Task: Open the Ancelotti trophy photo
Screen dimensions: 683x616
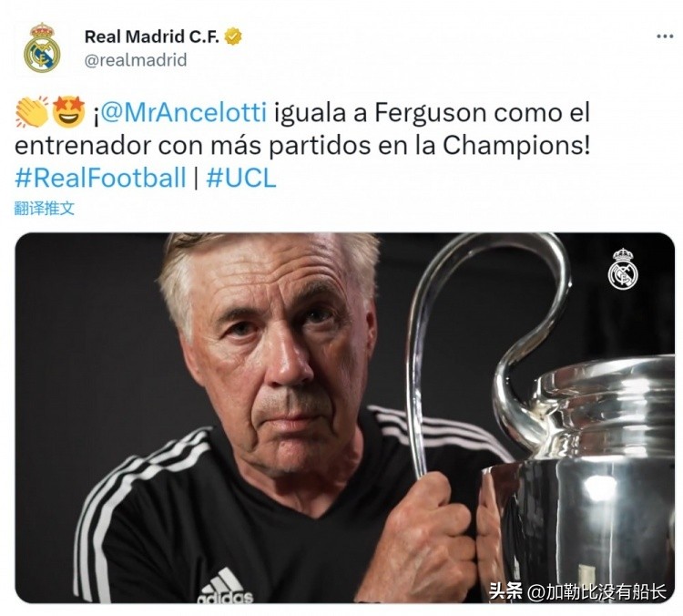Action: point(345,418)
